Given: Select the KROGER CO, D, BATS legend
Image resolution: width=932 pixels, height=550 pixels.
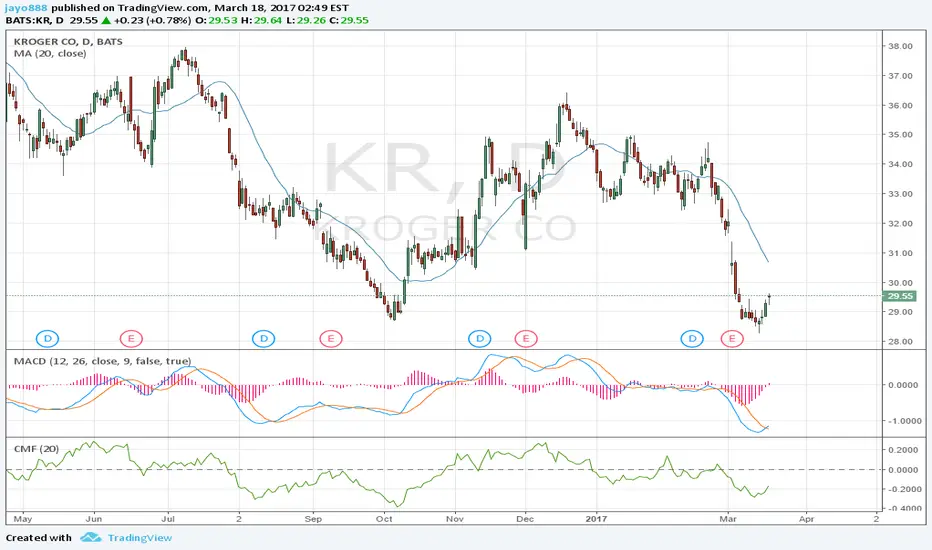Looking at the screenshot, I should click(x=68, y=42).
